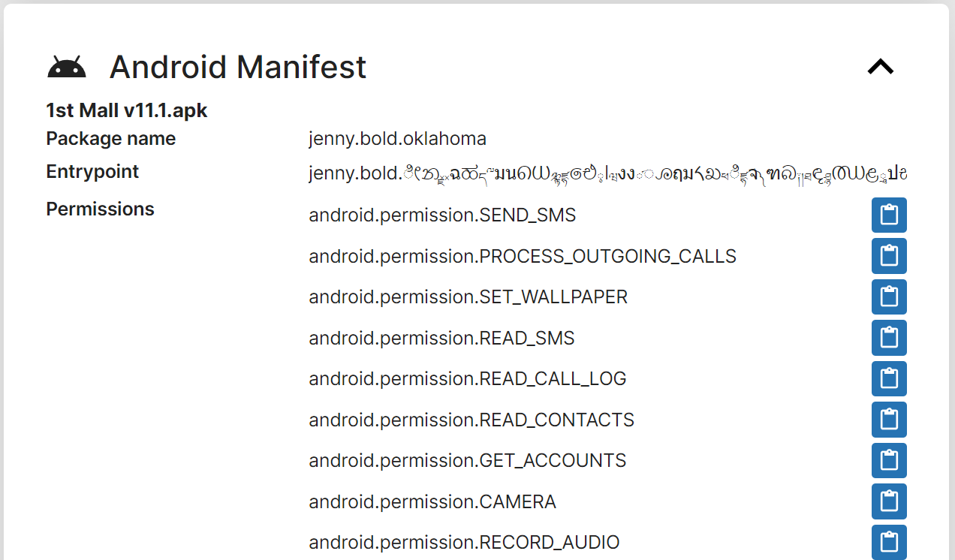Viewport: 955px width, 560px height.
Task: Click the Entrypoint label
Action: 92,171
